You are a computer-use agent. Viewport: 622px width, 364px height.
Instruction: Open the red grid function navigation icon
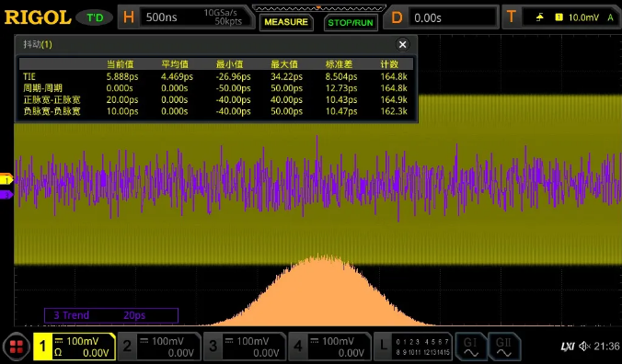tap(17, 347)
